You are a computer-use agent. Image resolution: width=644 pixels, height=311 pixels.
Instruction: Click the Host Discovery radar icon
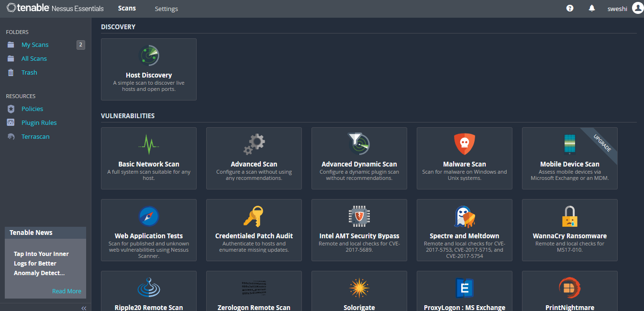[x=148, y=56]
